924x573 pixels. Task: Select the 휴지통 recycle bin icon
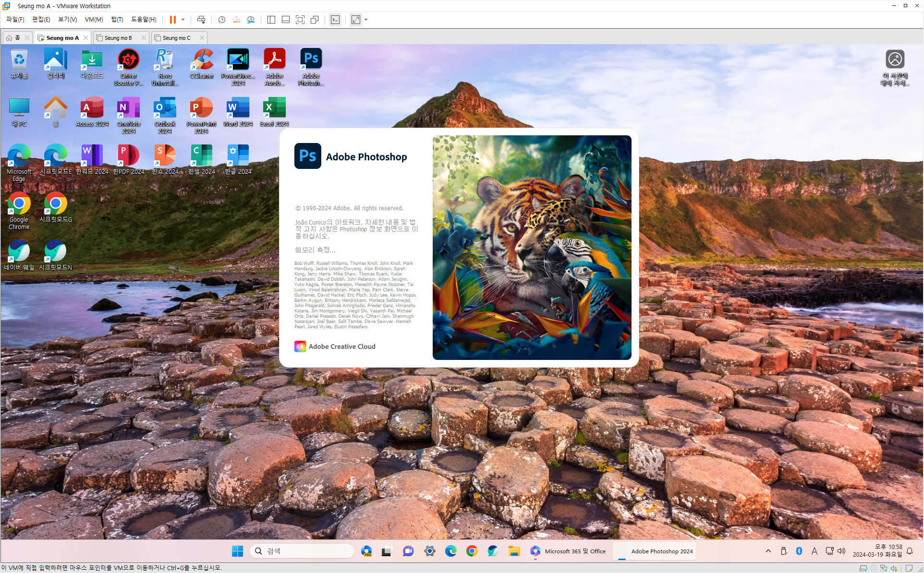pyautogui.click(x=19, y=64)
